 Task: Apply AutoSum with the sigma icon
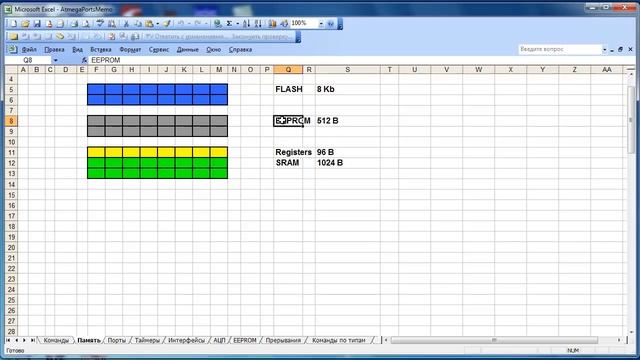click(229, 24)
